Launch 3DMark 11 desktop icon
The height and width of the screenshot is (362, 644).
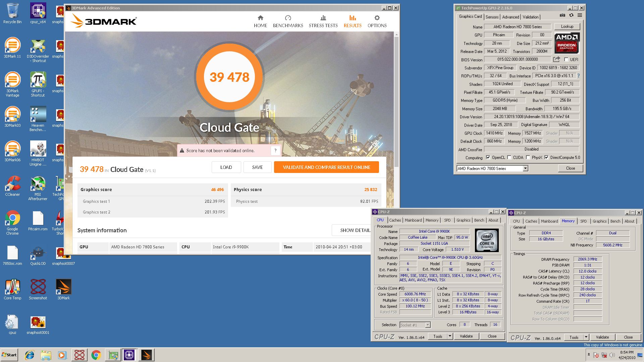click(12, 48)
